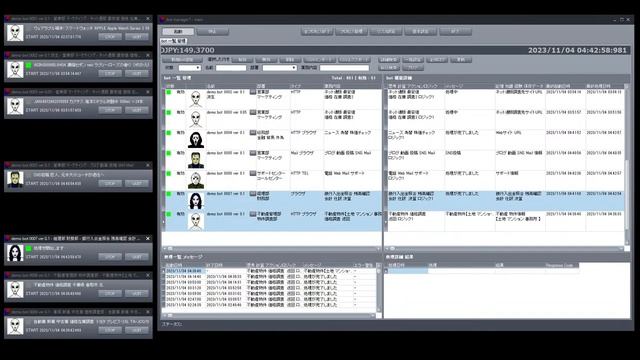Click alien avatar in Apple Watch popup window
This screenshot has height=360, width=640.
(15, 33)
